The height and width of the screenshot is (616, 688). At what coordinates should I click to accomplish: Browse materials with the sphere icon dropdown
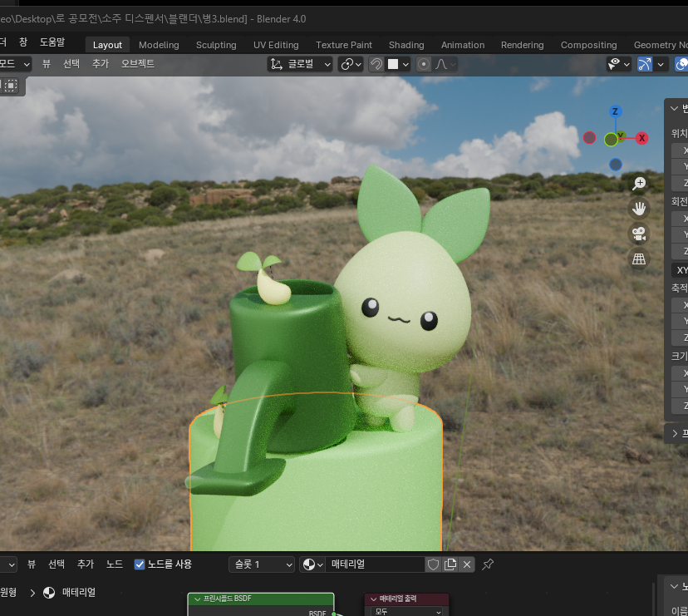(x=312, y=564)
